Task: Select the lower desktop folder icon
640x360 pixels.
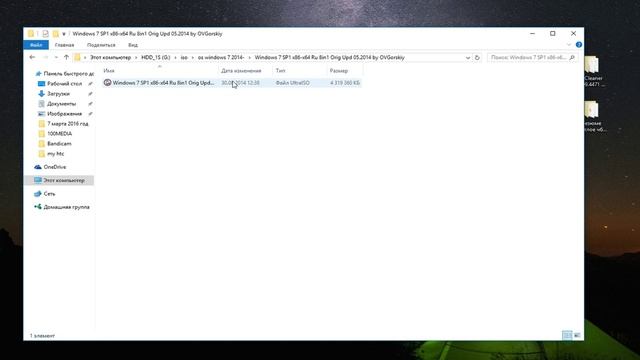Action: coord(591,110)
